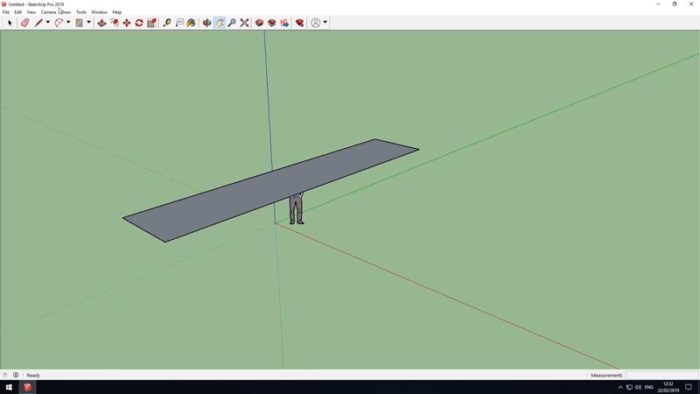Image resolution: width=700 pixels, height=394 pixels.
Task: Click the taskbar clock
Action: pyautogui.click(x=668, y=387)
